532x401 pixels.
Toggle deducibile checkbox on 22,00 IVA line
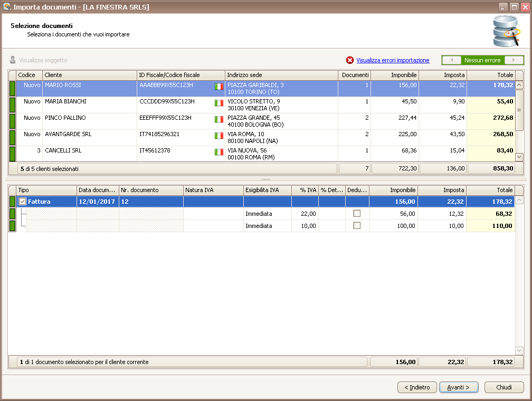357,214
